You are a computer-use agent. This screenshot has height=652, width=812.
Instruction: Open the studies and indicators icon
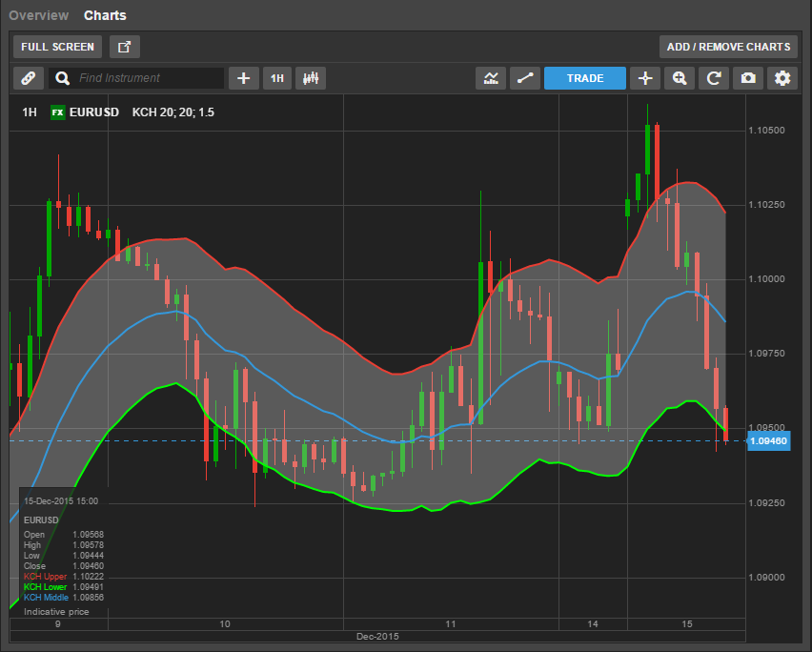pyautogui.click(x=491, y=78)
